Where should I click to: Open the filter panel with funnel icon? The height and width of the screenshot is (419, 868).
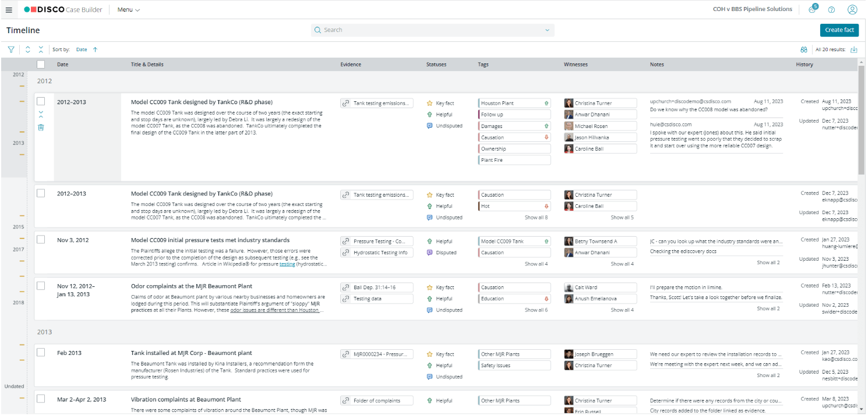(x=10, y=49)
